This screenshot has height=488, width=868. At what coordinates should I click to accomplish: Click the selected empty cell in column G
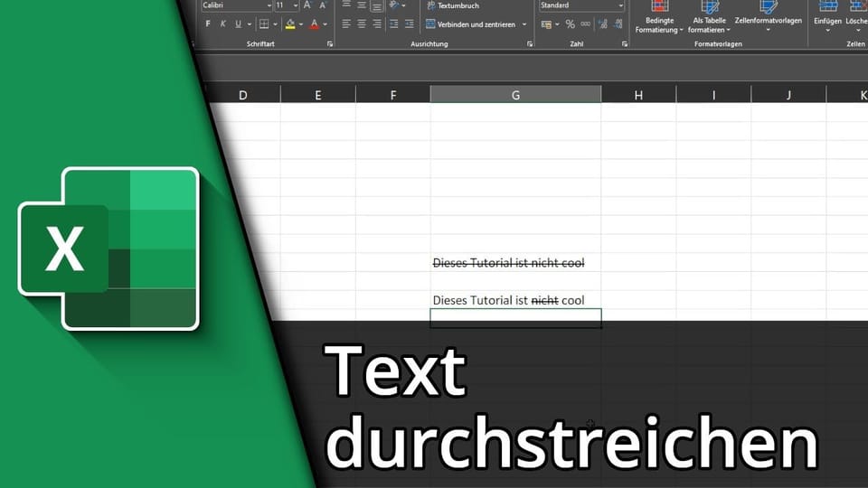(x=515, y=318)
